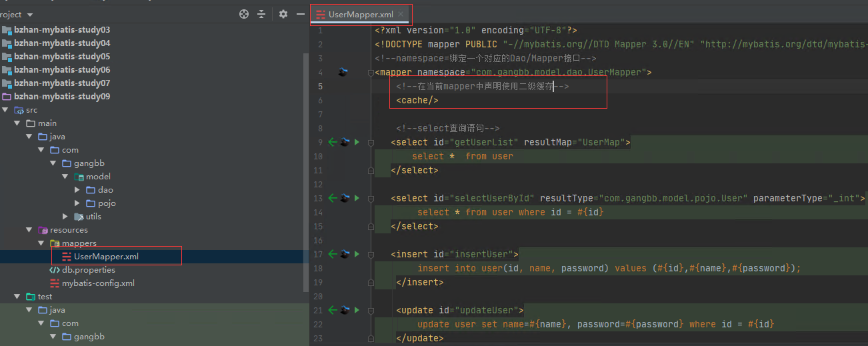Image resolution: width=868 pixels, height=346 pixels.
Task: Click green triangle icon beside selectUserById statement
Action: (357, 198)
